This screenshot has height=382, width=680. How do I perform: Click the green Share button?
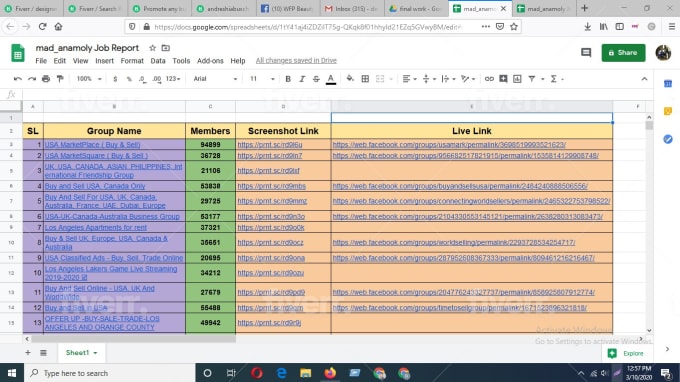623,52
